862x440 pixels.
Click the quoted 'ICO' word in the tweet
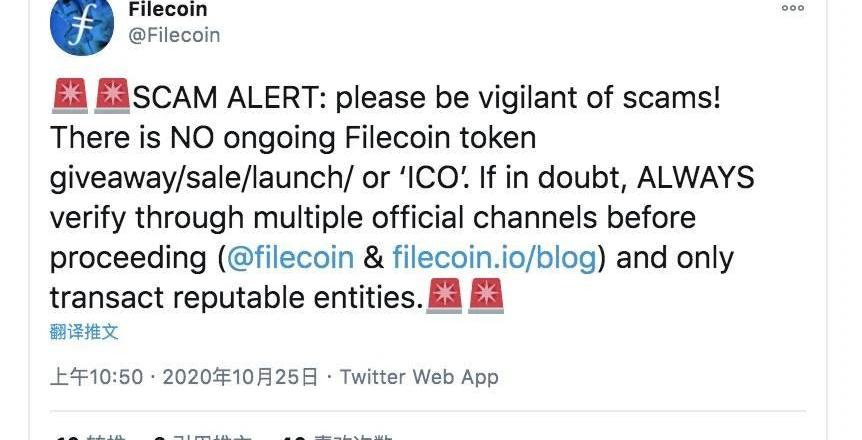[432, 178]
